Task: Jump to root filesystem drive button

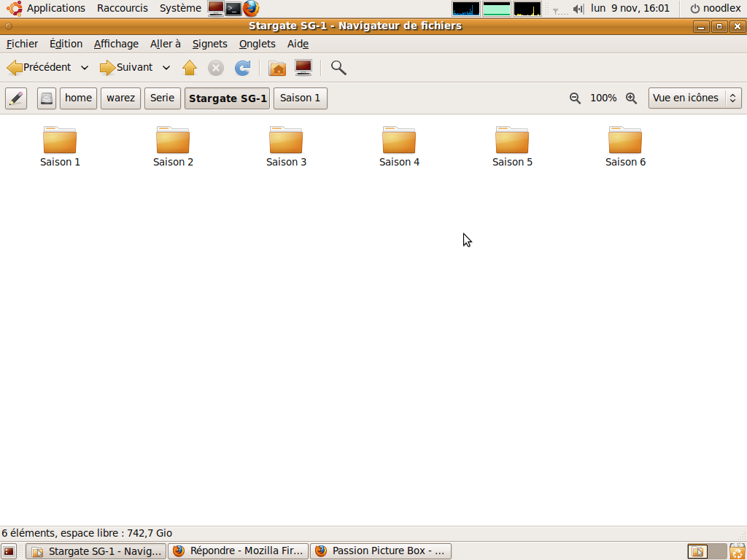Action: 47,98
